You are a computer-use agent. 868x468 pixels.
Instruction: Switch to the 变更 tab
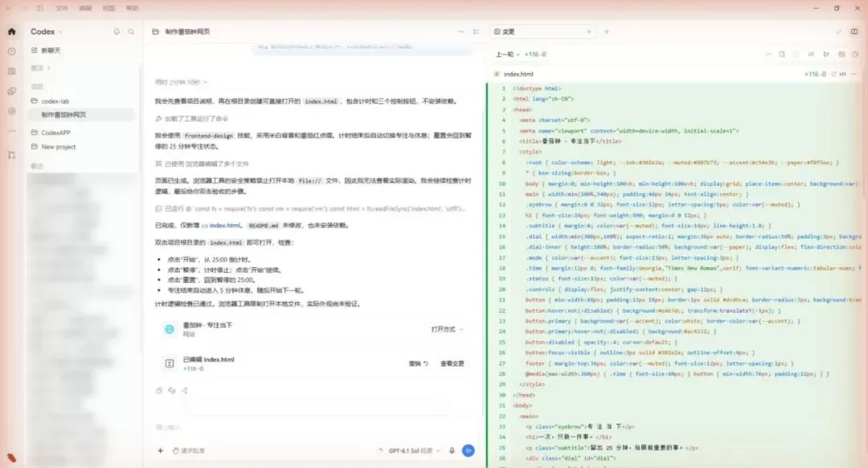point(542,31)
